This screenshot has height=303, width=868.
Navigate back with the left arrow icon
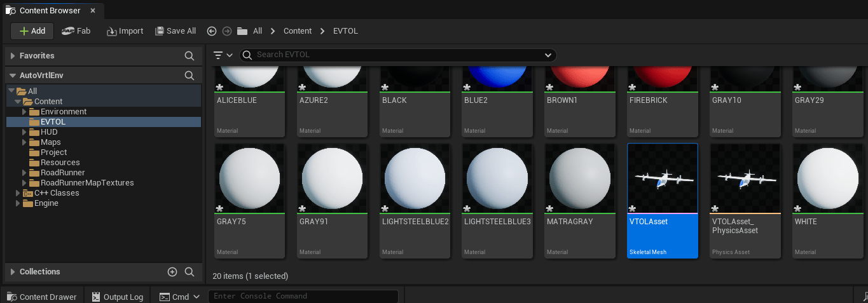coord(212,30)
